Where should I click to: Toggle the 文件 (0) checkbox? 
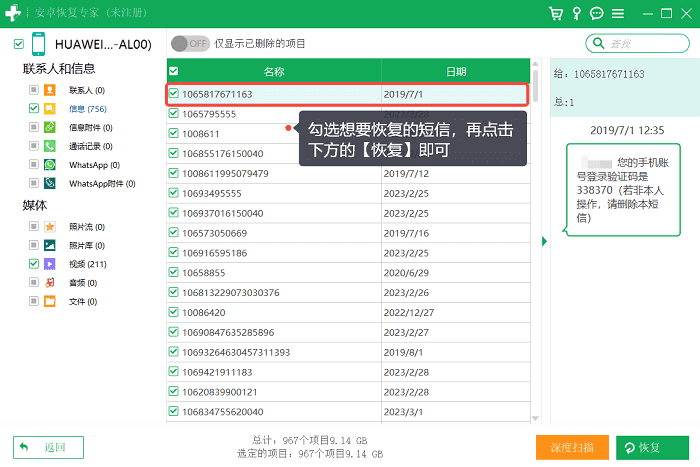tap(33, 301)
